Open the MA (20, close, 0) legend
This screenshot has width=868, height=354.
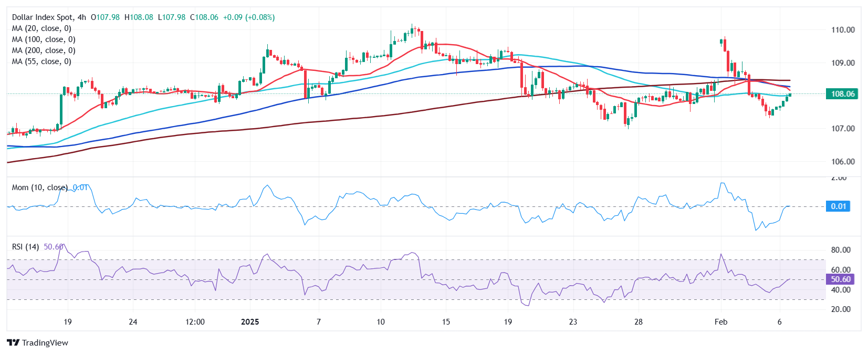pyautogui.click(x=41, y=28)
